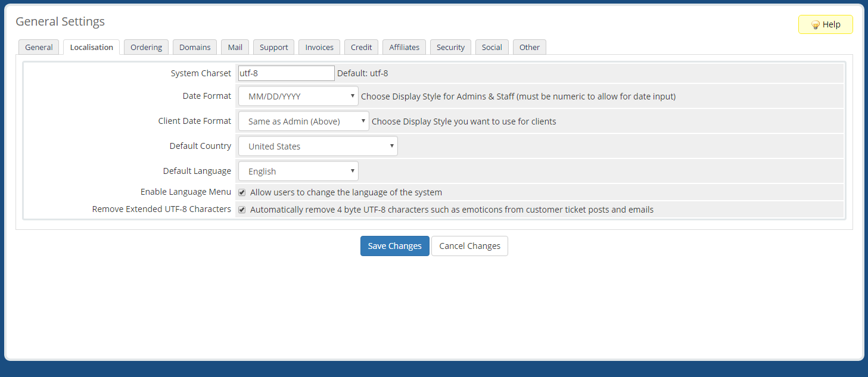Open the Date Format dropdown

click(298, 96)
